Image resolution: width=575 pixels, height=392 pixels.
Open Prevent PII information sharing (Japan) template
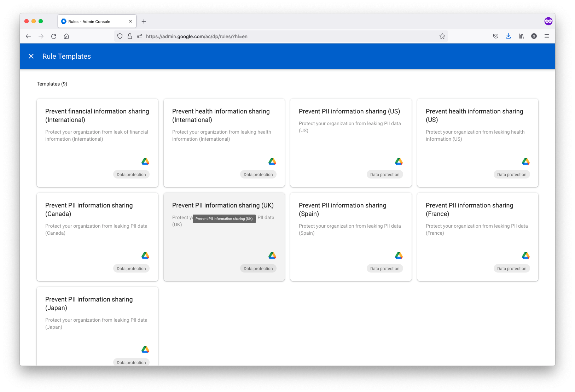click(97, 326)
